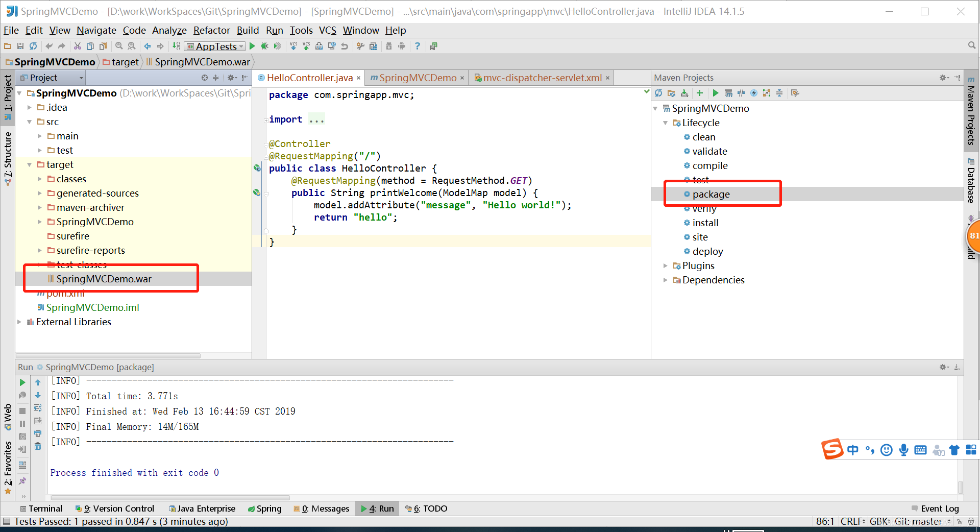This screenshot has height=532, width=980.
Task: Open the Analyze menu
Action: tap(169, 31)
